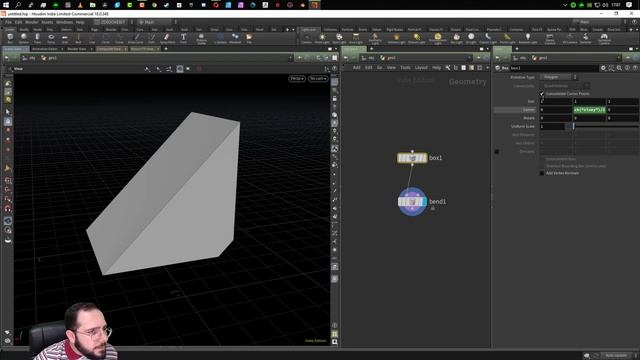The width and height of the screenshot is (640, 360).
Task: Select the Platonic Solids shelf tool
Action: point(201,38)
